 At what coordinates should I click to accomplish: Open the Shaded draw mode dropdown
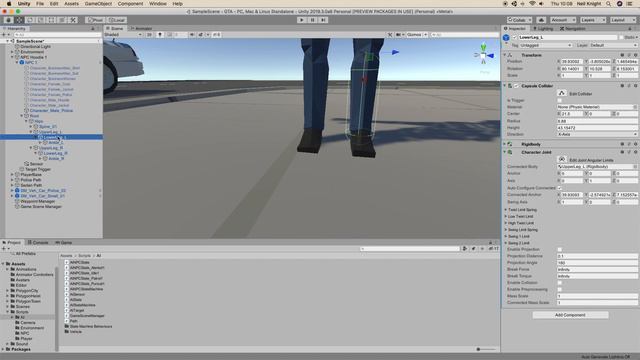pos(123,35)
